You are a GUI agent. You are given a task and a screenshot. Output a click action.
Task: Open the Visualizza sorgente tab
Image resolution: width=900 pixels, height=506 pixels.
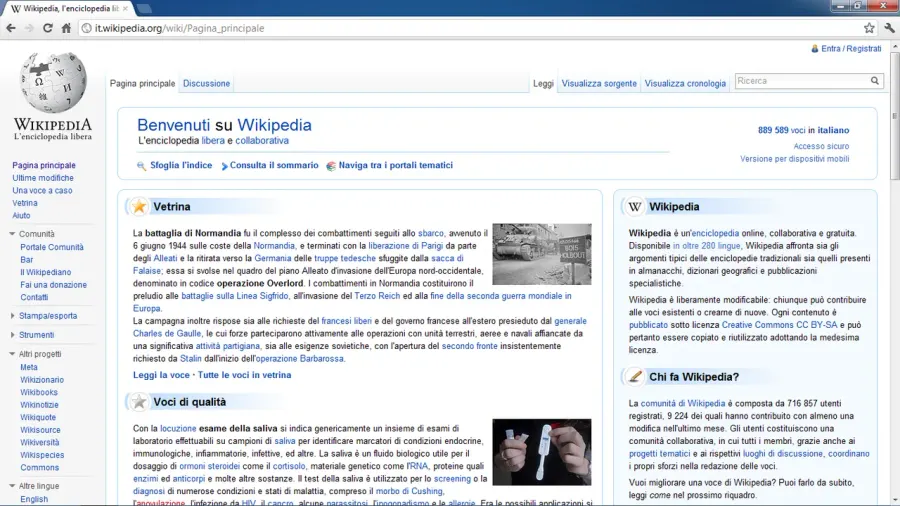599,83
